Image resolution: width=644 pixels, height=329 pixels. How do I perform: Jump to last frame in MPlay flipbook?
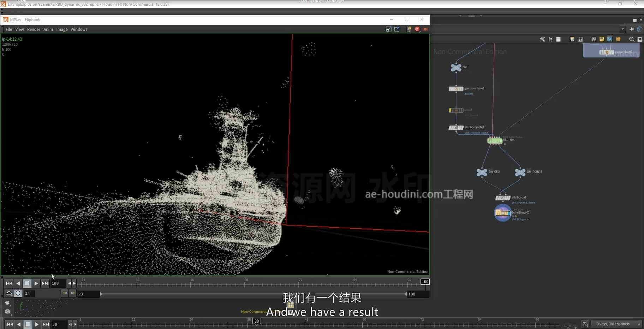[45, 283]
